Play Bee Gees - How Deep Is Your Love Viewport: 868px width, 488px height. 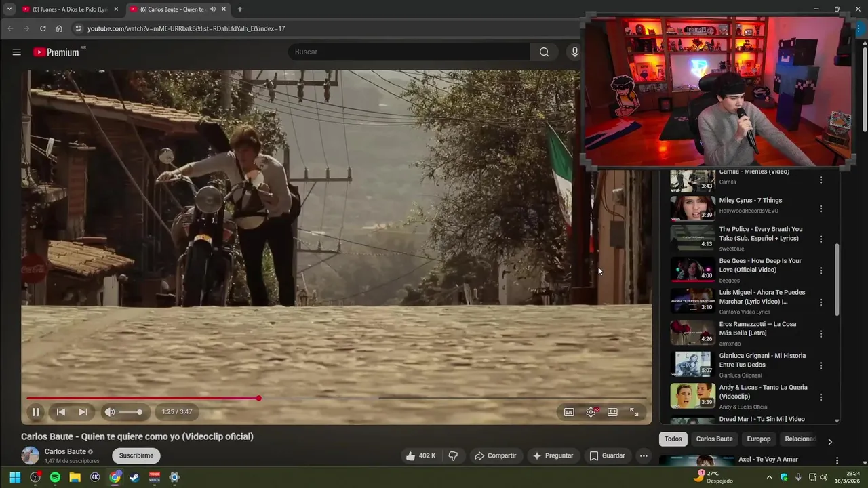click(692, 269)
